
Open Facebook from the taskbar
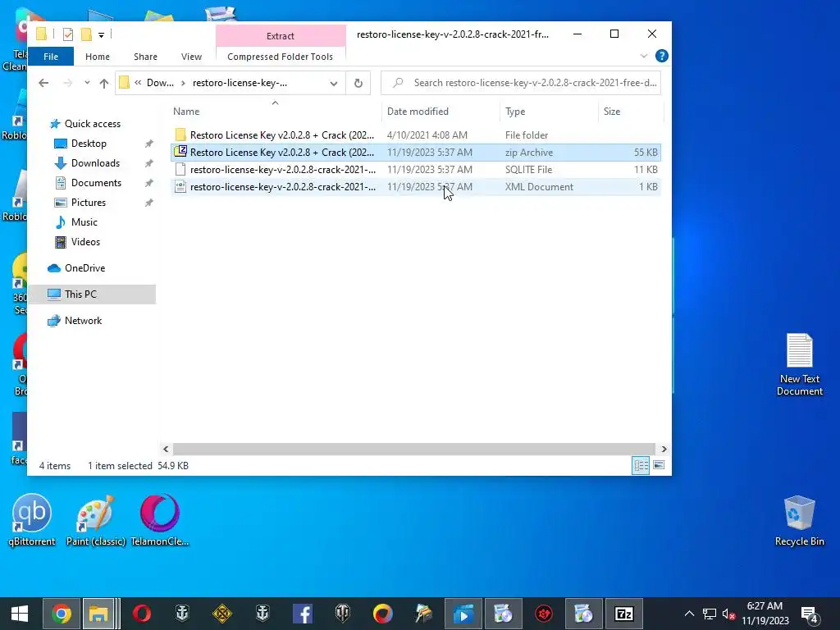coord(303,614)
